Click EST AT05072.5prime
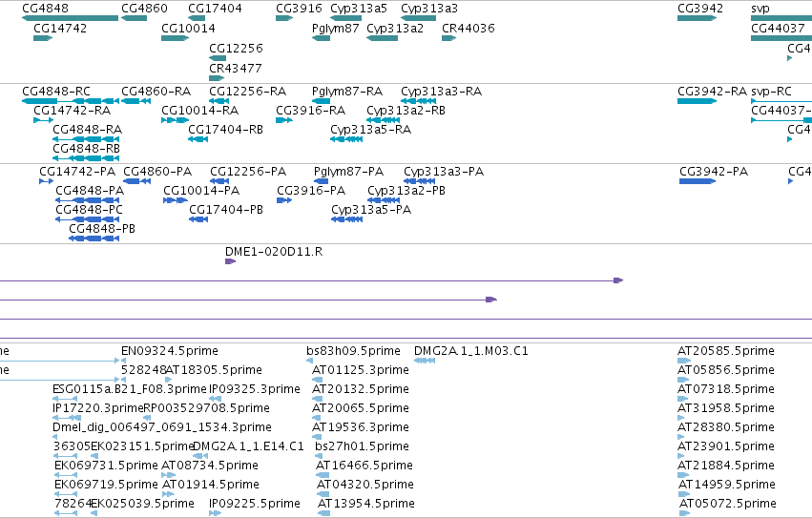The image size is (812, 518). tap(728, 504)
